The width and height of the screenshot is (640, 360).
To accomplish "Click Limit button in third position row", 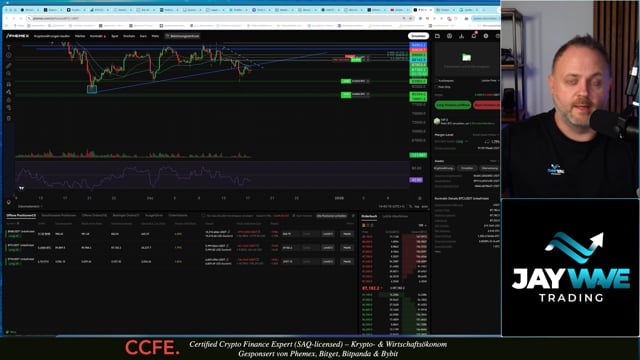I will (x=328, y=261).
